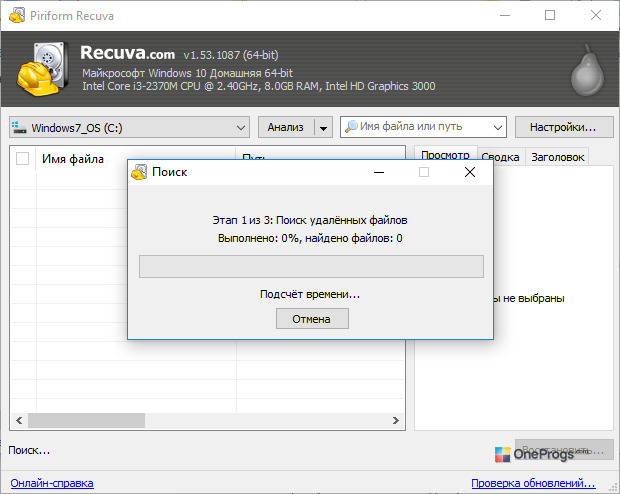This screenshot has width=620, height=494.
Task: Click the Анализ button
Action: point(286,127)
